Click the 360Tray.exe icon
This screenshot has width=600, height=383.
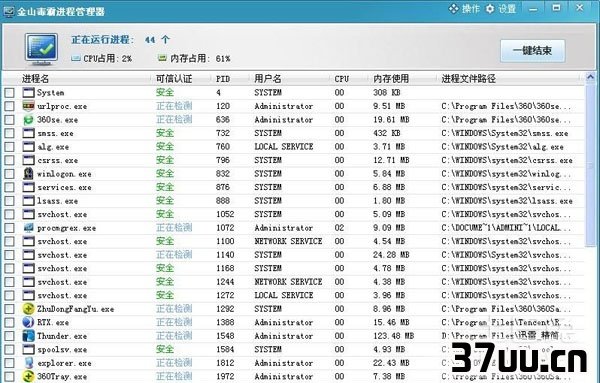click(x=28, y=376)
